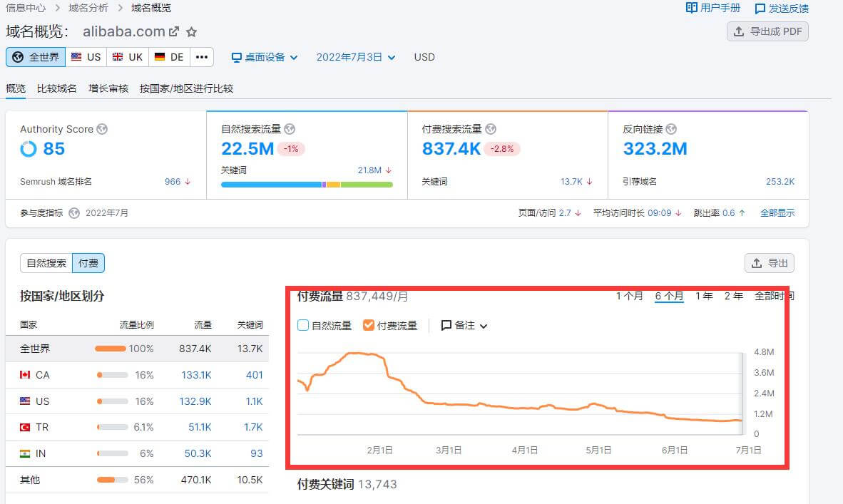The image size is (843, 504).
Task: Click the 导出成 PDF button
Action: click(767, 31)
